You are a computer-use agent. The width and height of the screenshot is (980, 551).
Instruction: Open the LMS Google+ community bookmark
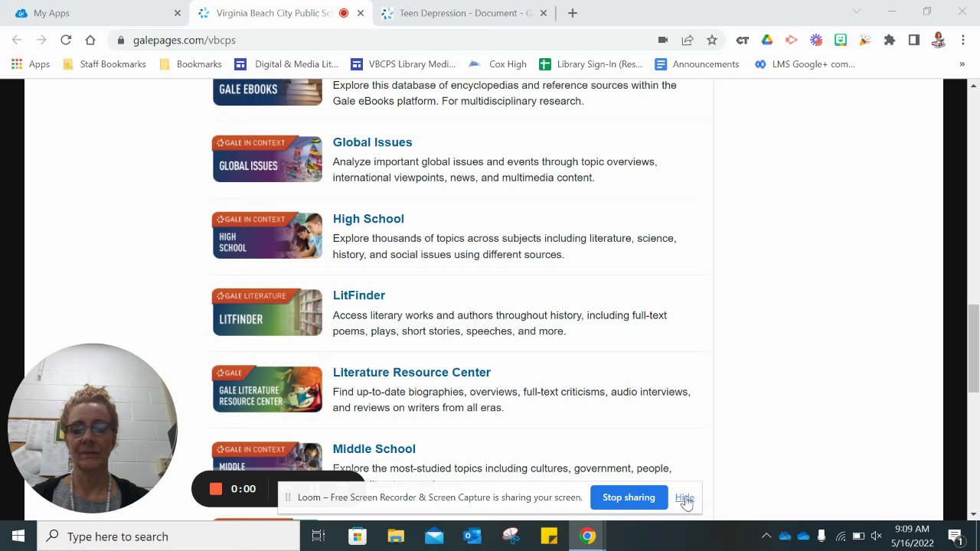click(x=805, y=64)
